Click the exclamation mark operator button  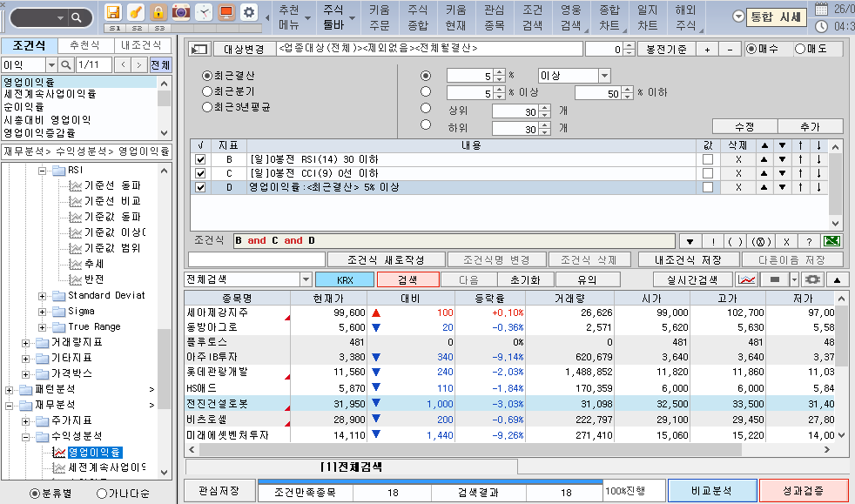pos(714,241)
